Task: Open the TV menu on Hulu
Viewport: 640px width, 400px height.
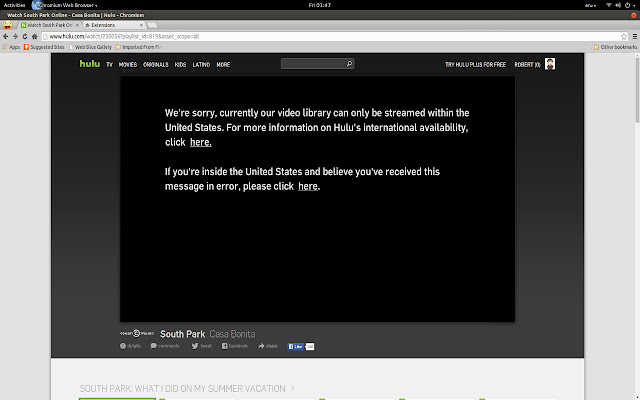Action: 109,64
